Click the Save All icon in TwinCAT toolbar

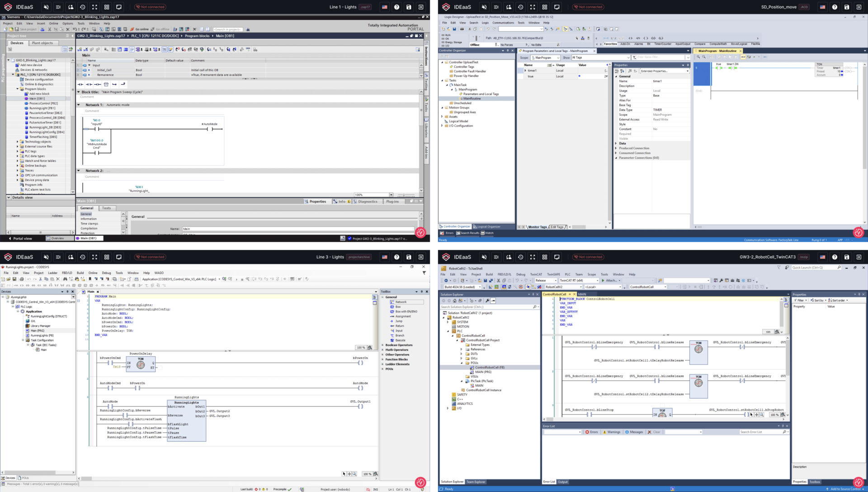pyautogui.click(x=491, y=280)
